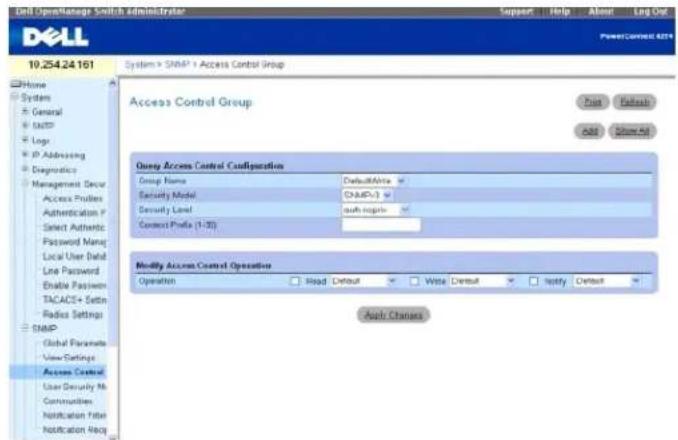Viewport: 678px width, 440px height.
Task: Enable the Read operation checkbox
Action: coord(295,281)
